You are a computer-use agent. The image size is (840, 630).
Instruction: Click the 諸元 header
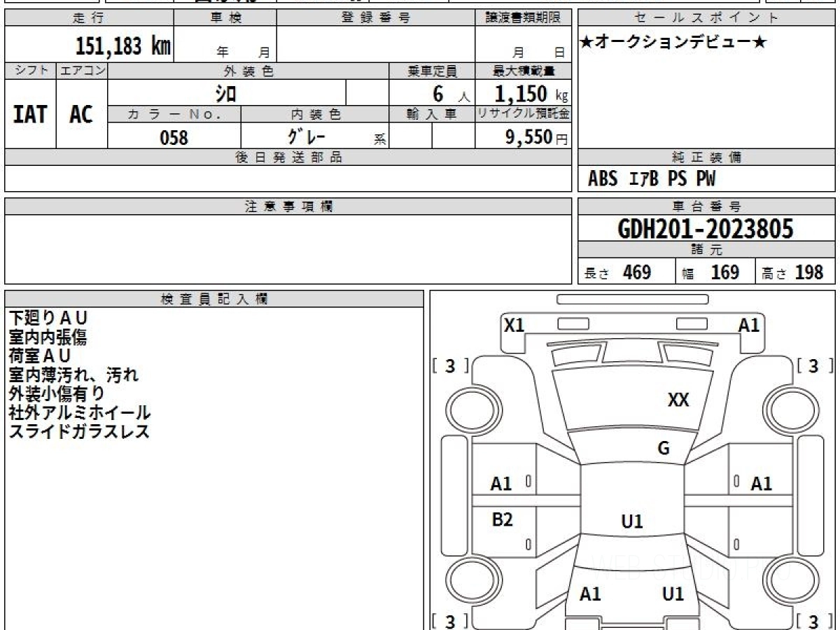[x=706, y=250]
